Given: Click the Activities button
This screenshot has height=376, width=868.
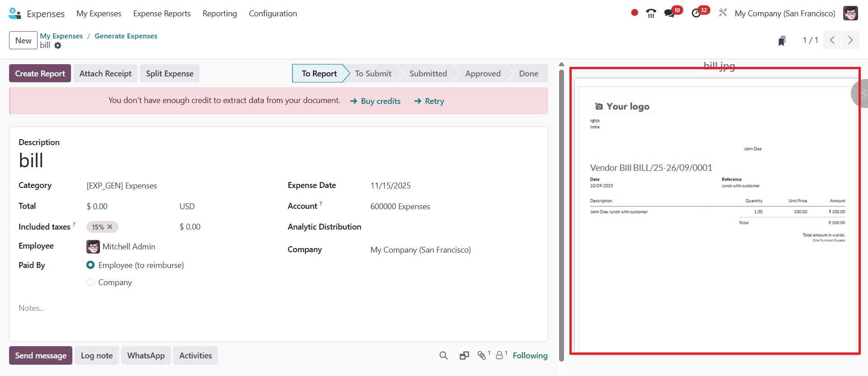Looking at the screenshot, I should [195, 356].
